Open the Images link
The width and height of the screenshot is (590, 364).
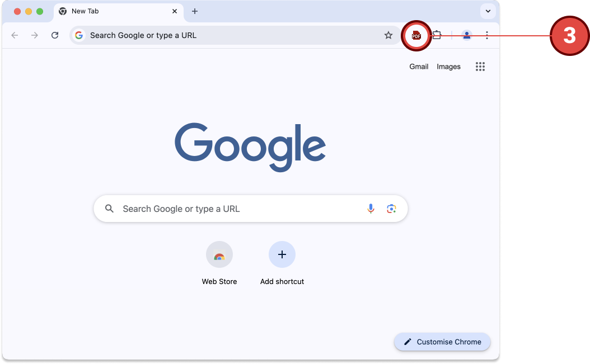pyautogui.click(x=448, y=67)
